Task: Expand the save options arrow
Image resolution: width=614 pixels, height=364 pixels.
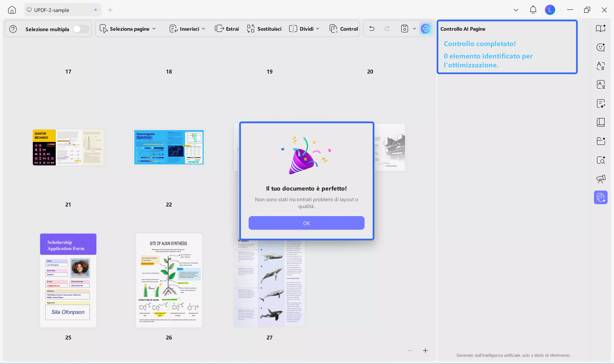Action: (414, 29)
